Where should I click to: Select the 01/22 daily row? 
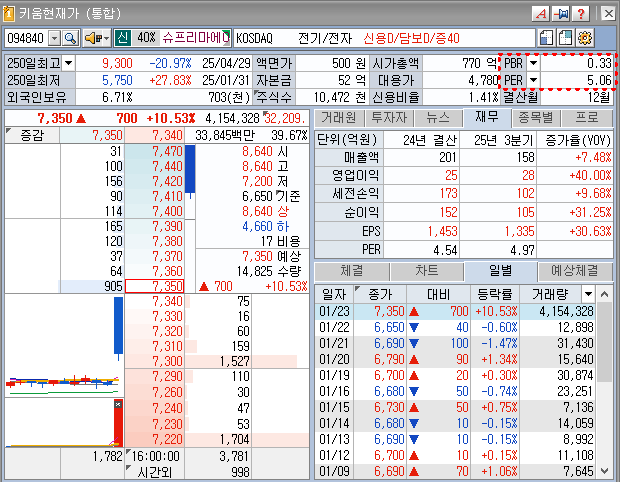(x=456, y=327)
